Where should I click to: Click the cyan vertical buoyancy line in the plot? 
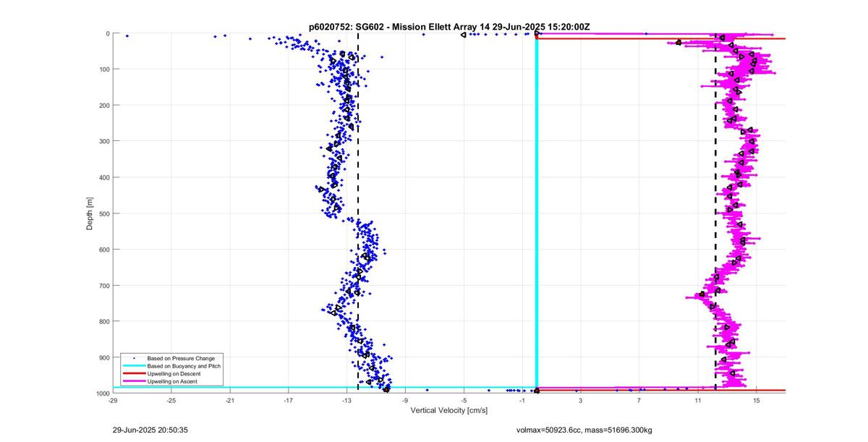(536, 210)
